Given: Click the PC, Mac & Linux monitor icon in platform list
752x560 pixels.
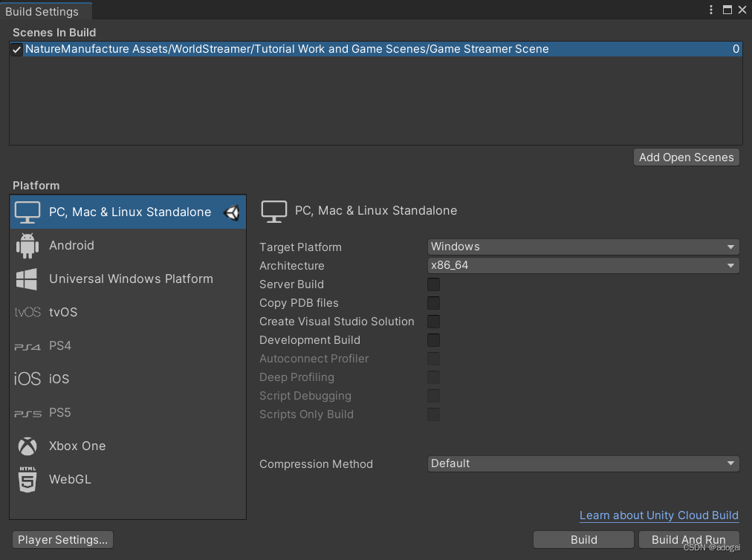Looking at the screenshot, I should click(27, 212).
